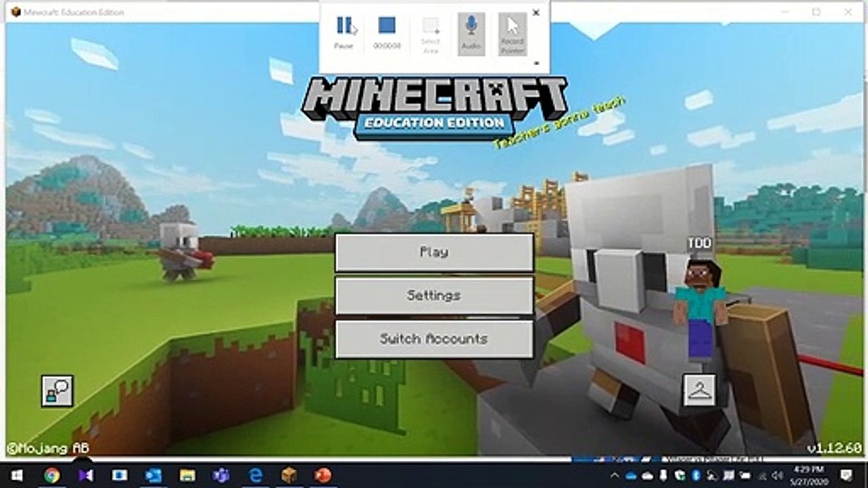Open the notification action center
868x488 pixels.
point(846,475)
